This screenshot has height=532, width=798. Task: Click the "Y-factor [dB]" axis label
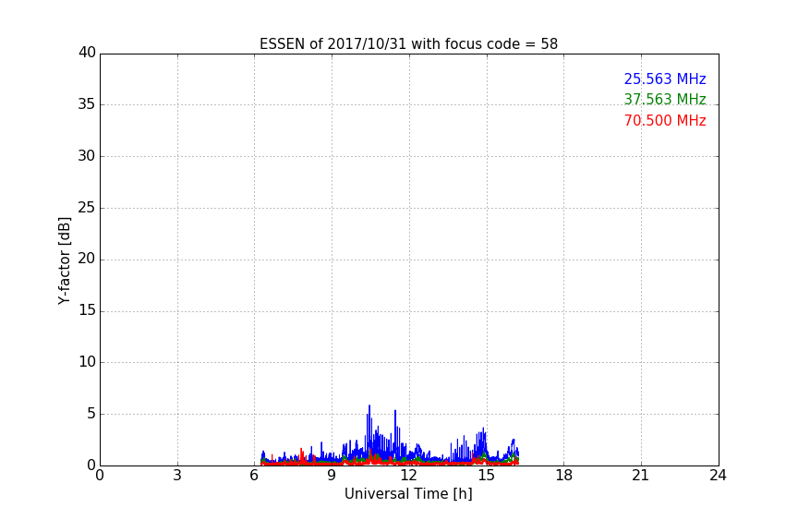point(64,260)
